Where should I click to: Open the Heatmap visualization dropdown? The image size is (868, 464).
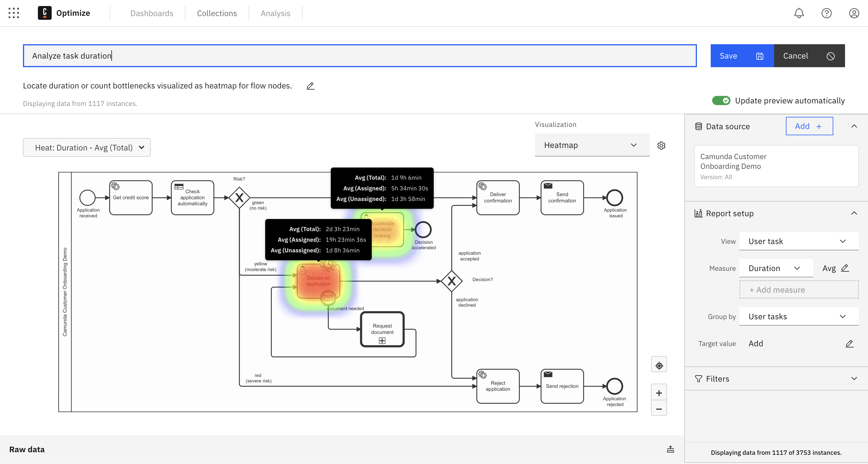pos(592,145)
